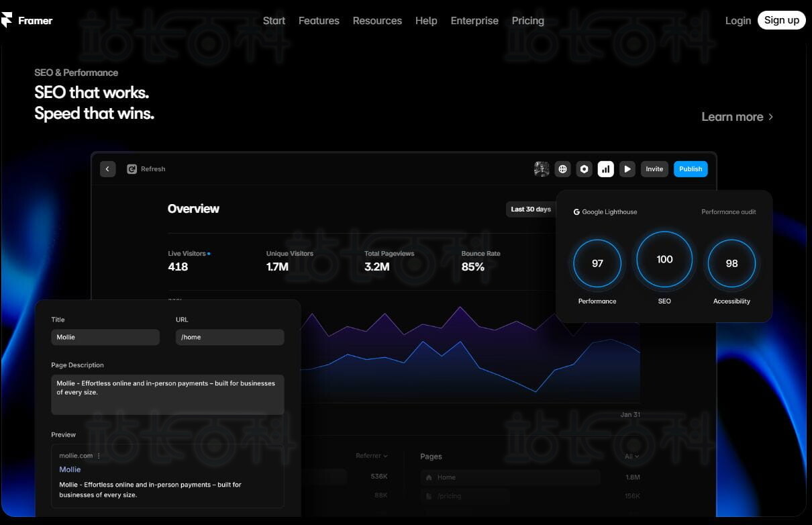This screenshot has height=525, width=812.
Task: Open the Start menu item
Action: coord(274,21)
